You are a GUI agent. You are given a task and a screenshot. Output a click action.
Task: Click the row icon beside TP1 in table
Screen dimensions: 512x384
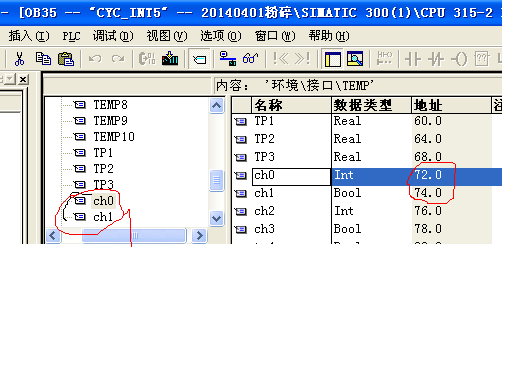(x=241, y=121)
